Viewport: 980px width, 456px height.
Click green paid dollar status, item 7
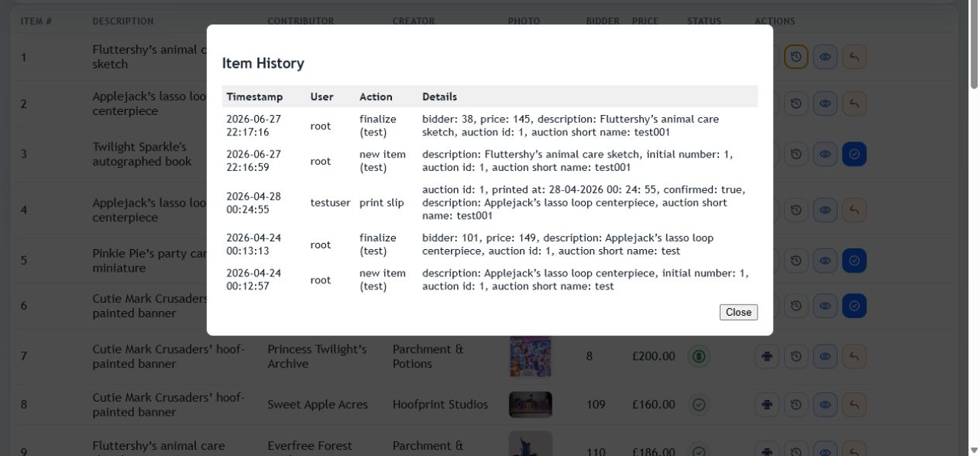click(698, 356)
